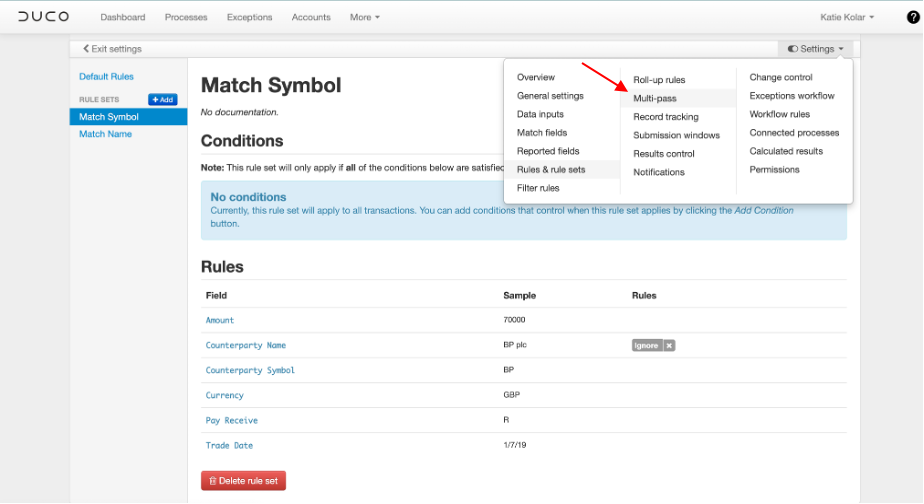Image resolution: width=924 pixels, height=504 pixels.
Task: Open Exceptions from the top navigation
Action: (x=249, y=17)
